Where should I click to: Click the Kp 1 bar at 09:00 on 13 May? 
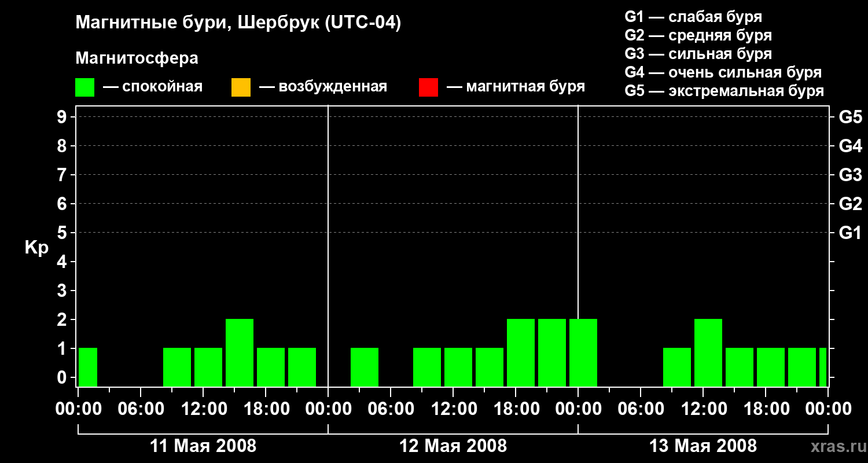click(677, 367)
